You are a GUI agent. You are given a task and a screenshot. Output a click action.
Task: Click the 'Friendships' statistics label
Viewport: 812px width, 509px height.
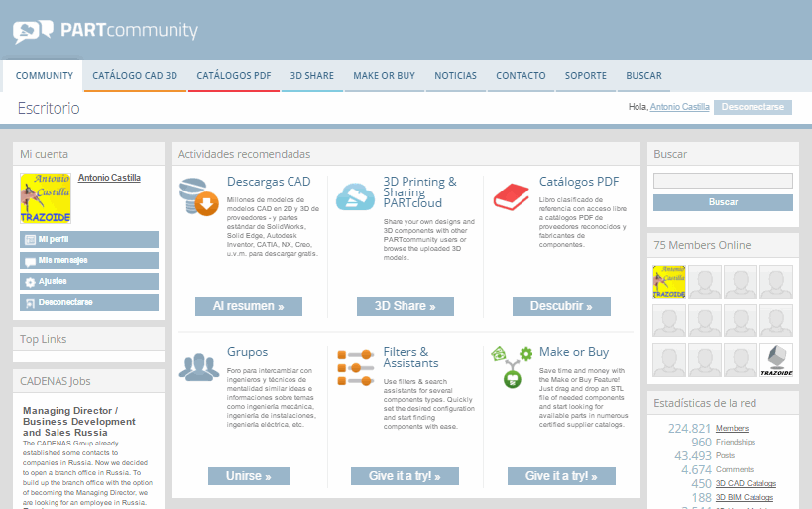pyautogui.click(x=736, y=442)
